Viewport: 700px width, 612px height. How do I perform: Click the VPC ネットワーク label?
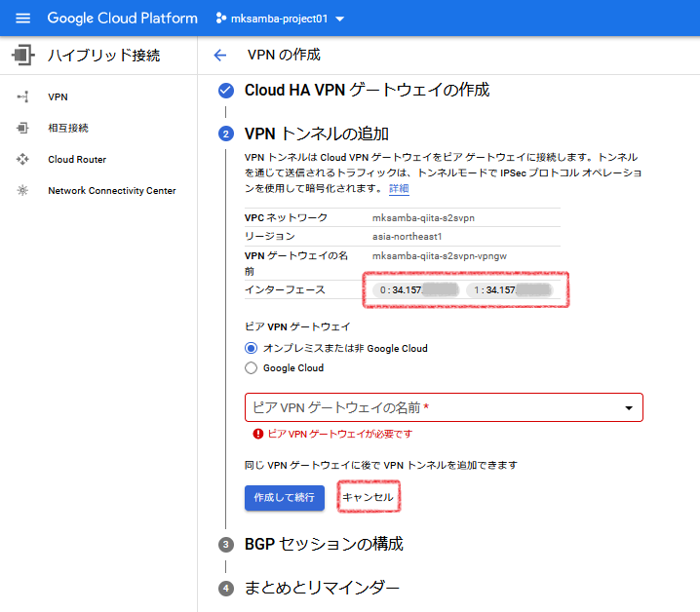[286, 218]
